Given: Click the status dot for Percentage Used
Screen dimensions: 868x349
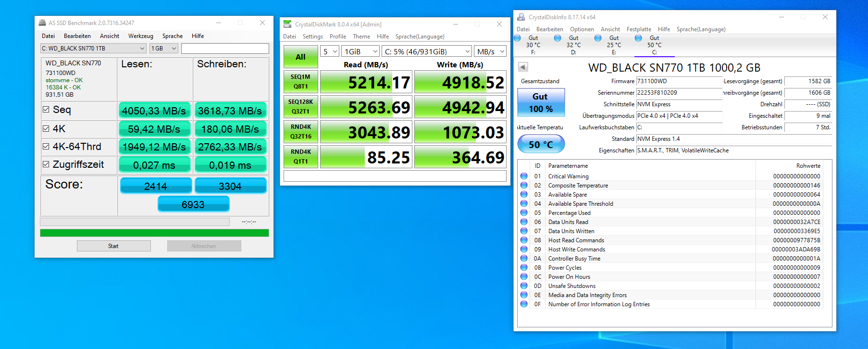Looking at the screenshot, I should point(524,213).
